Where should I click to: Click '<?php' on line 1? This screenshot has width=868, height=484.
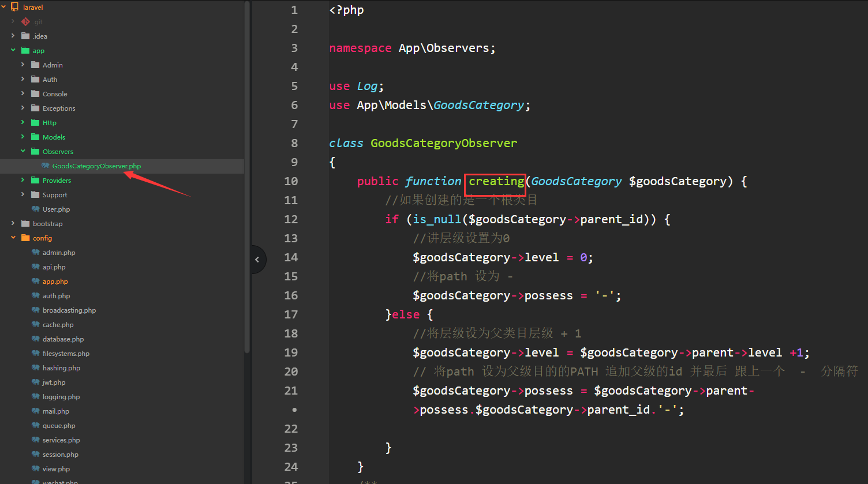tap(346, 10)
